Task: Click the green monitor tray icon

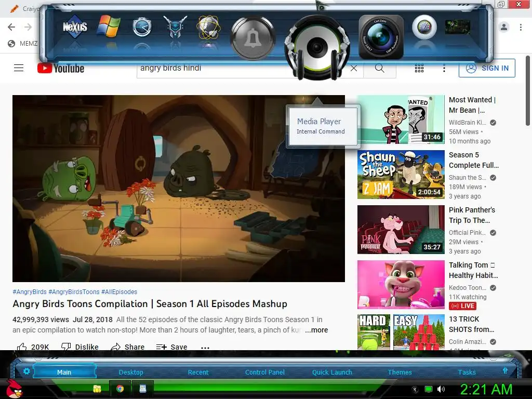Action: (429, 389)
